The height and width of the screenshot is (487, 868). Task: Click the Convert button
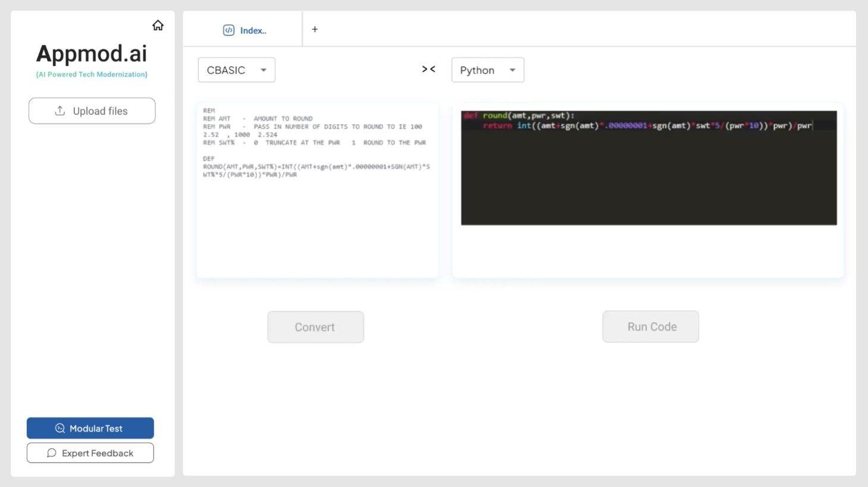[315, 327]
